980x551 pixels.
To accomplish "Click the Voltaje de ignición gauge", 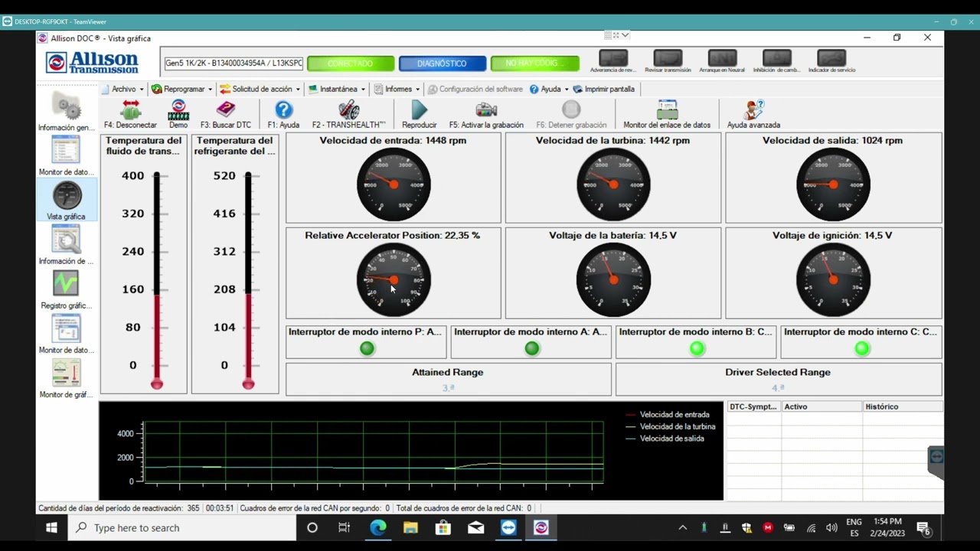I will (833, 279).
